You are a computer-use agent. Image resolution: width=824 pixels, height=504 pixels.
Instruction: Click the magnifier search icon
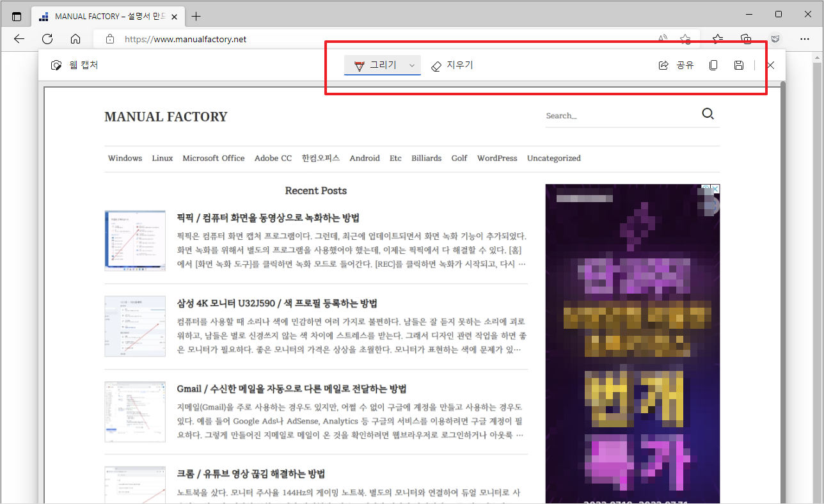pyautogui.click(x=708, y=114)
